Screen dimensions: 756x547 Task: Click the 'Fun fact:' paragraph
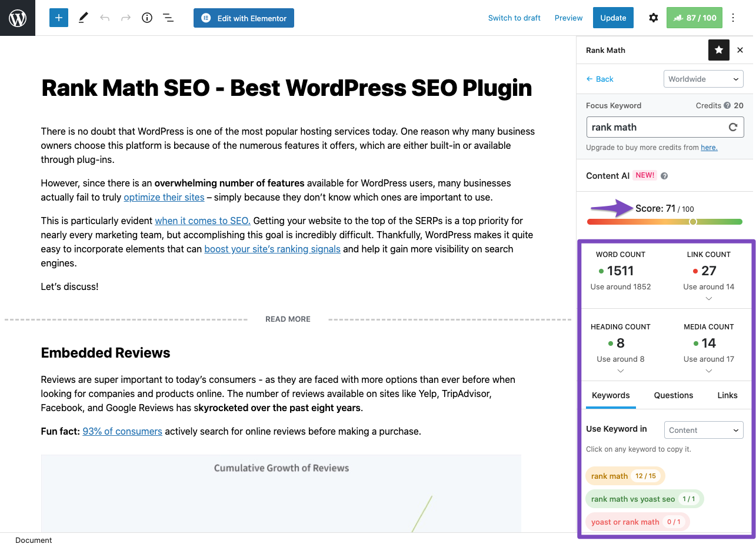[231, 431]
